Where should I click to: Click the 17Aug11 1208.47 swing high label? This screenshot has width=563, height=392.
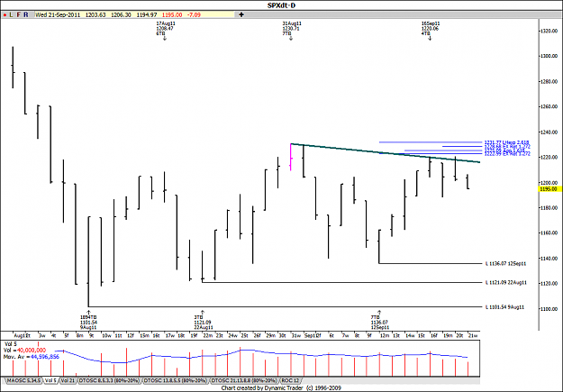coord(165,28)
